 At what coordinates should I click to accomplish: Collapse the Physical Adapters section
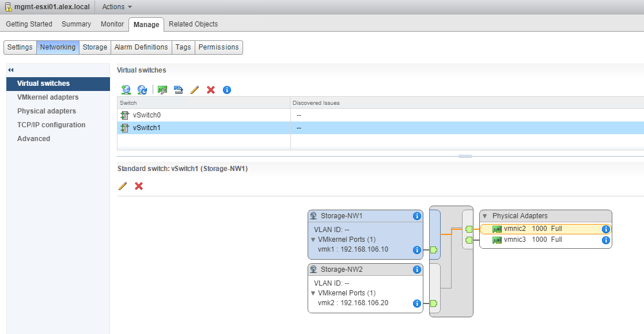click(484, 216)
